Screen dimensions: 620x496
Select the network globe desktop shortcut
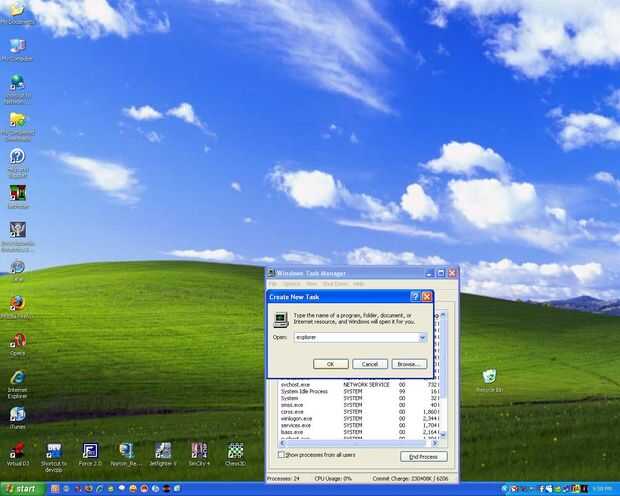pos(17,89)
